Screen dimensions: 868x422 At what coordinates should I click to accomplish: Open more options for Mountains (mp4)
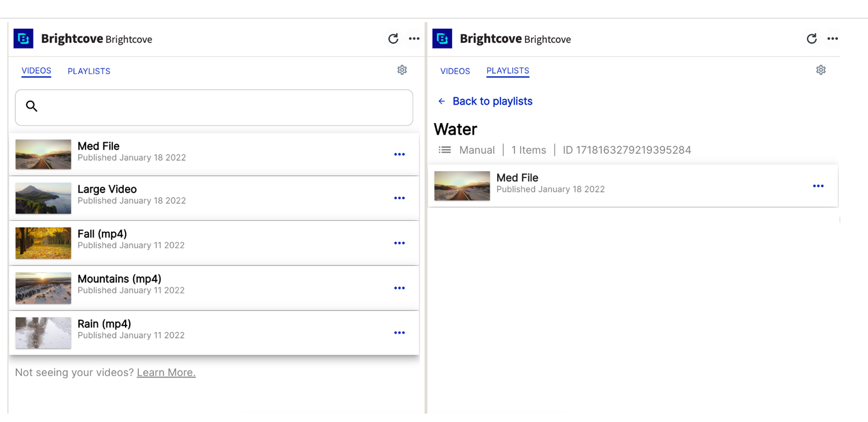pos(399,288)
